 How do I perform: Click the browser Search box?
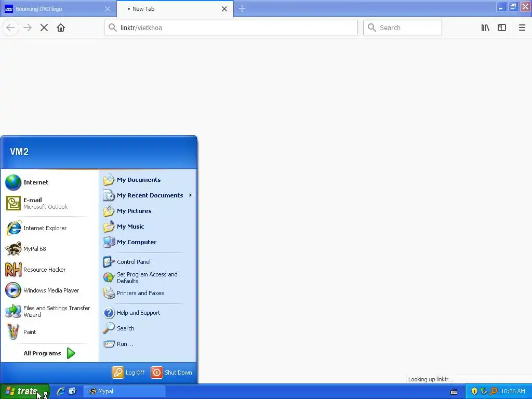coord(403,28)
